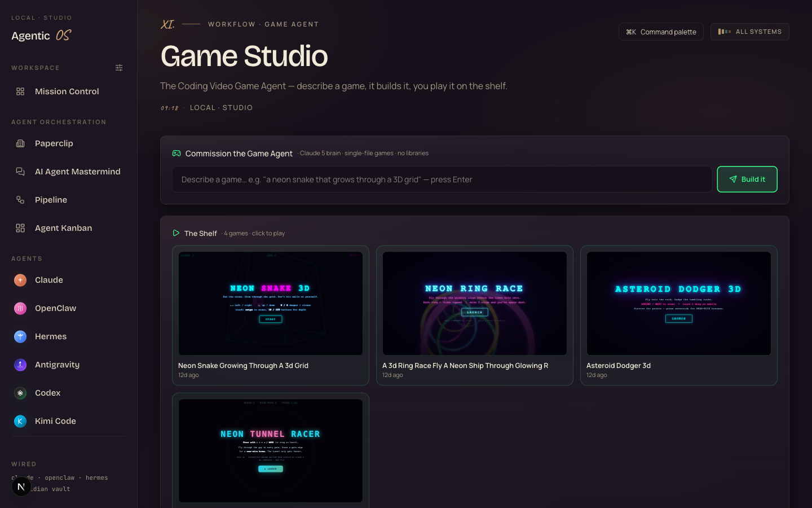
Task: Click the paper plane icon in Build it
Action: point(733,179)
